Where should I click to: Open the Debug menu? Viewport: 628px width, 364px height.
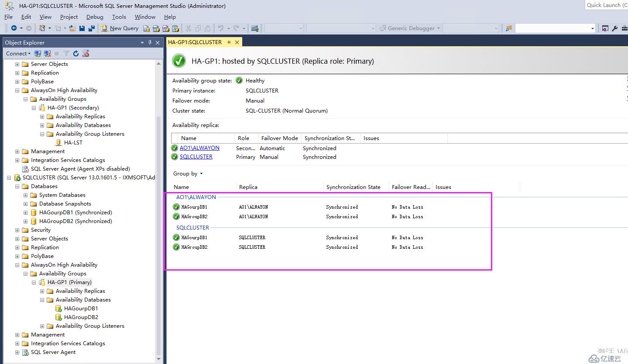95,17
